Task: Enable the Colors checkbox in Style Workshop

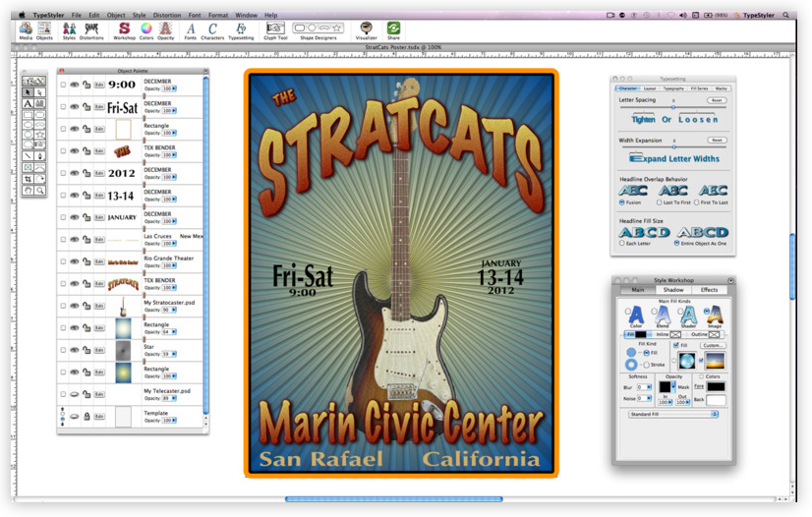Action: pyautogui.click(x=702, y=376)
